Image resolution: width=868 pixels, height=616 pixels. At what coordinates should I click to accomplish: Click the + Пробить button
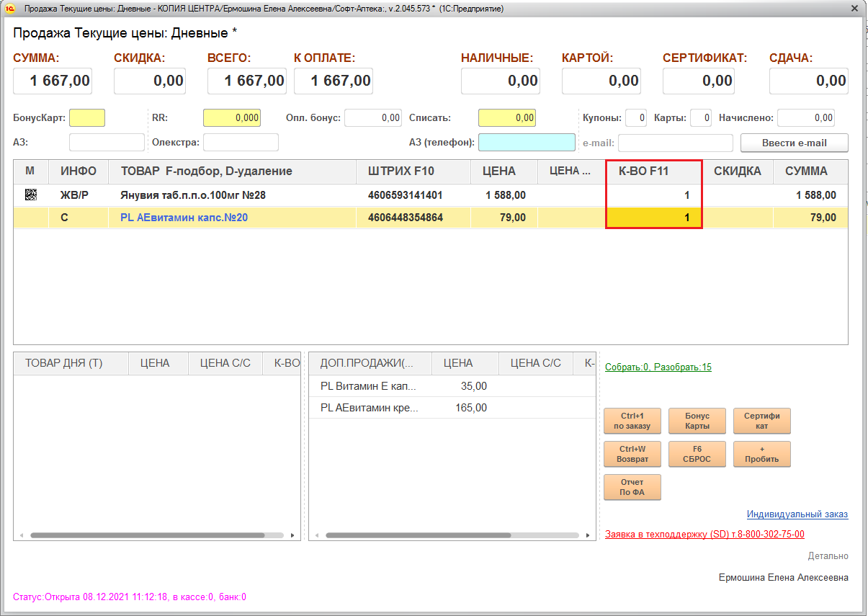tap(761, 454)
